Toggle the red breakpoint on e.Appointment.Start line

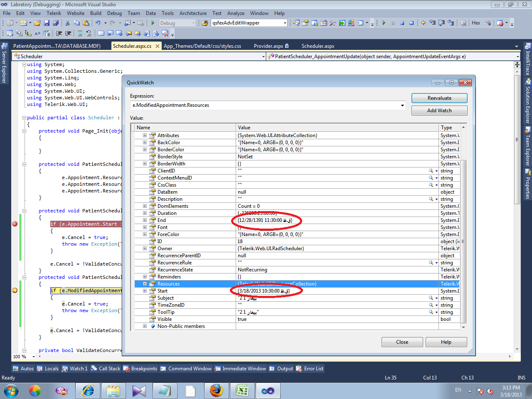pos(15,224)
